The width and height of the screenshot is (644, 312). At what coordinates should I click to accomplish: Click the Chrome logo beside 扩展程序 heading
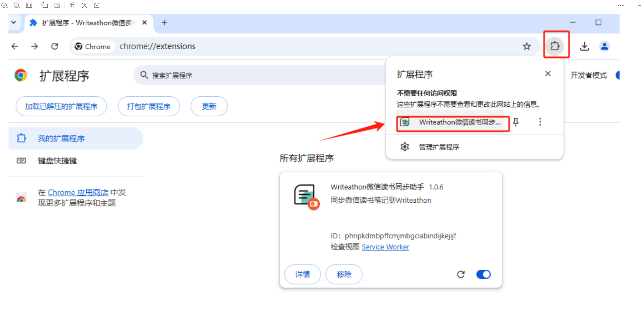click(x=21, y=75)
